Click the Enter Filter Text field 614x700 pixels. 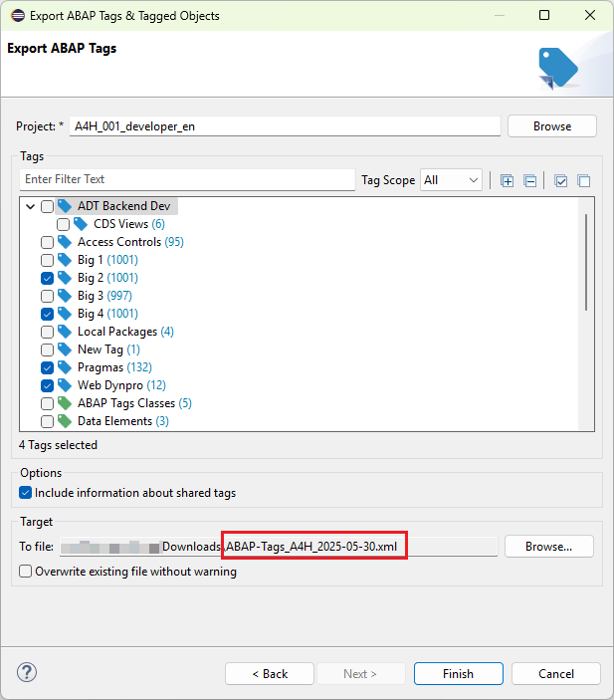tap(187, 179)
